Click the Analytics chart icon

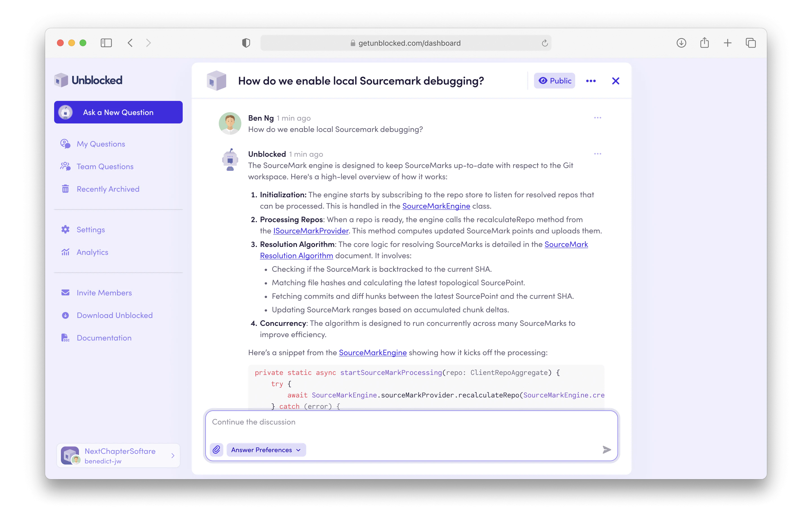pos(65,252)
